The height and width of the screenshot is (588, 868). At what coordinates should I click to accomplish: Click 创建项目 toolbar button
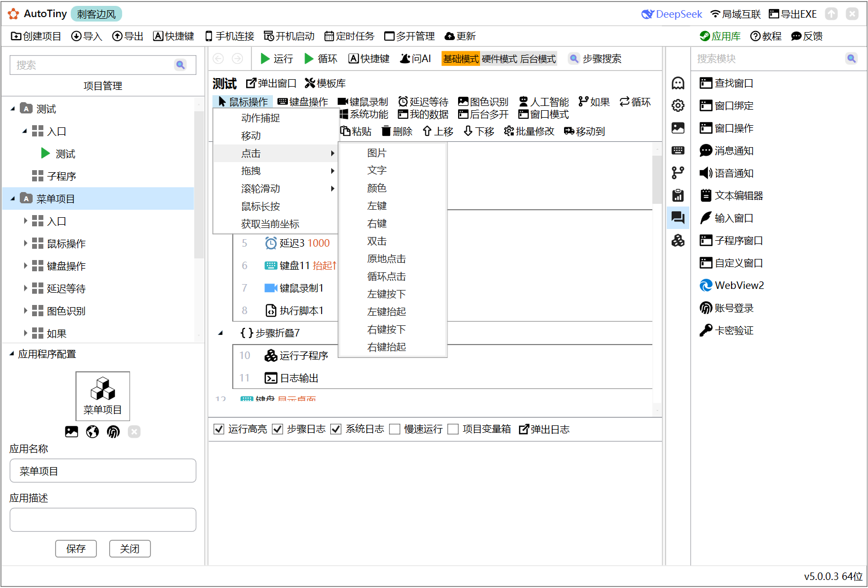(x=36, y=36)
